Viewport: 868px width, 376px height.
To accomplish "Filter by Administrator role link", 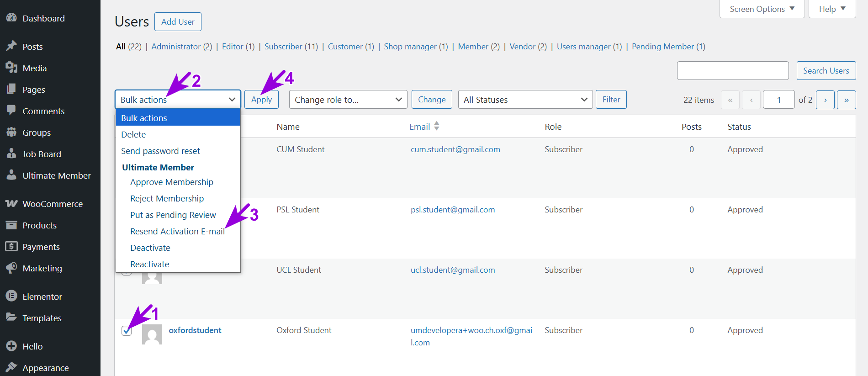I will click(182, 47).
